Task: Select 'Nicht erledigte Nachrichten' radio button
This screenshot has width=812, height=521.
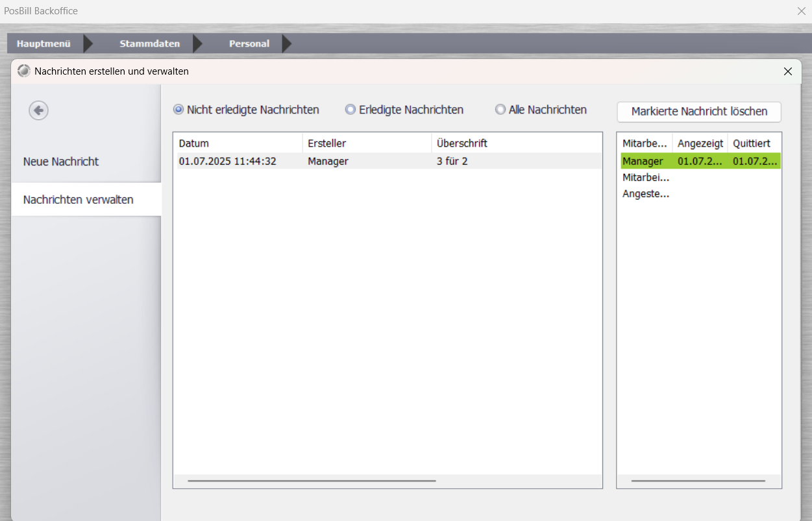Action: point(178,110)
